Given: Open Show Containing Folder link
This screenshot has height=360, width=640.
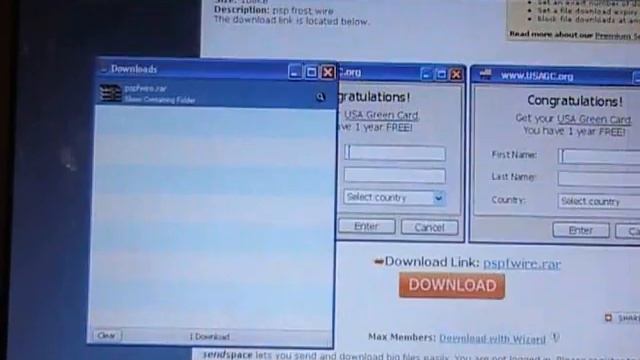Looking at the screenshot, I should tap(160, 100).
